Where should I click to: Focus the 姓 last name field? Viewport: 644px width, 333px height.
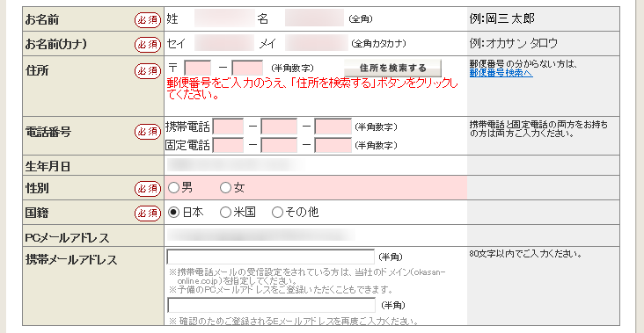point(224,18)
